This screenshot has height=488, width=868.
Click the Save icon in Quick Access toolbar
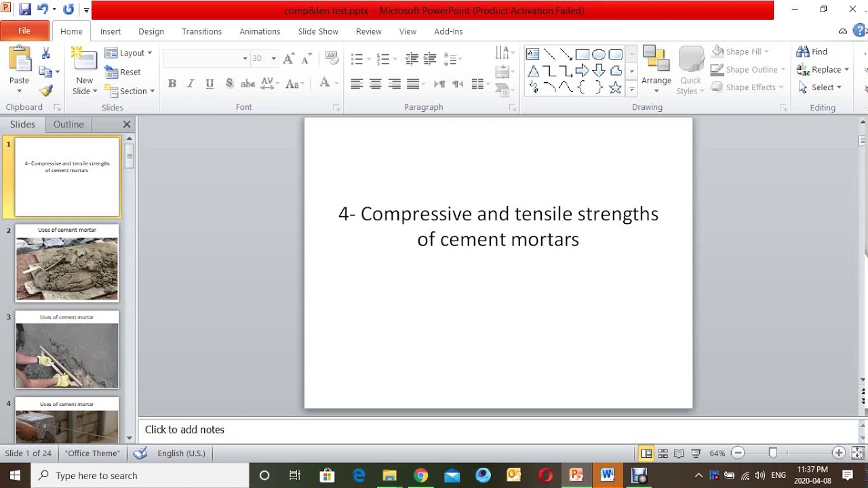tap(25, 9)
